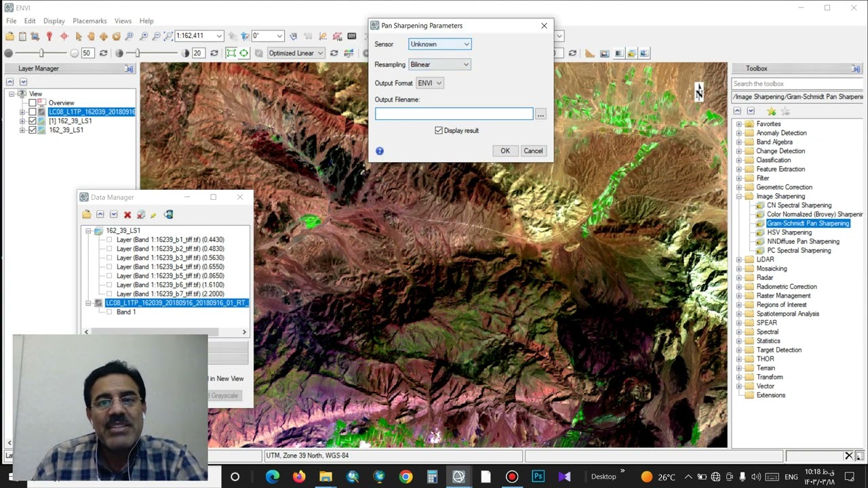The width and height of the screenshot is (868, 488).
Task: Open the File menu
Action: pyautogui.click(x=11, y=21)
